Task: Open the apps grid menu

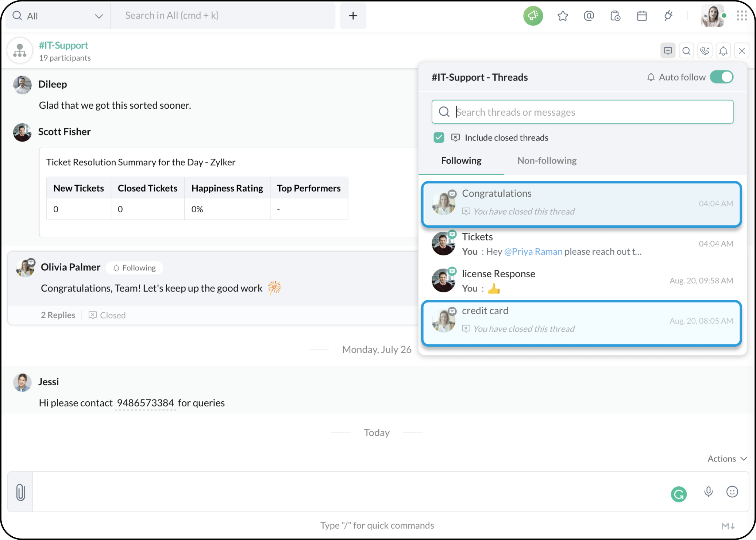Action: (741, 16)
